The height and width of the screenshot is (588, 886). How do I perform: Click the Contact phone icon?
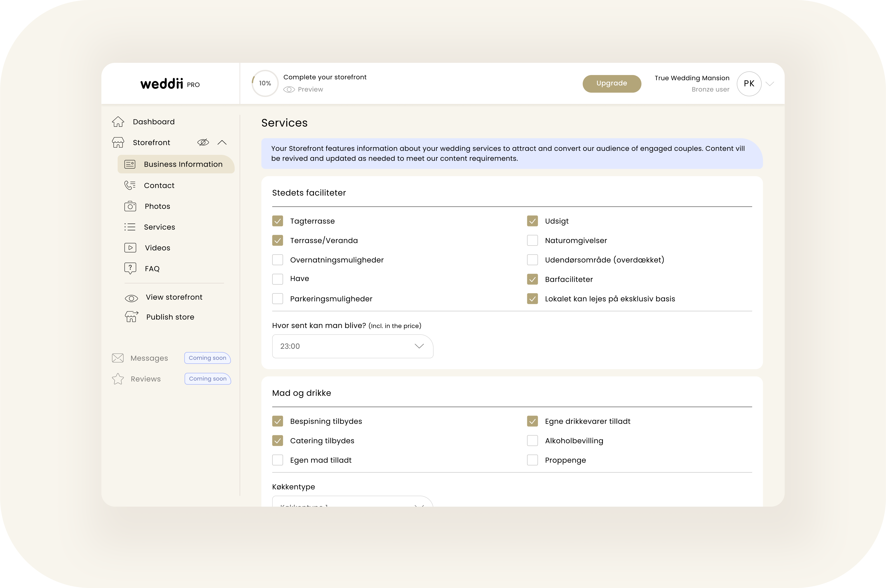click(130, 185)
